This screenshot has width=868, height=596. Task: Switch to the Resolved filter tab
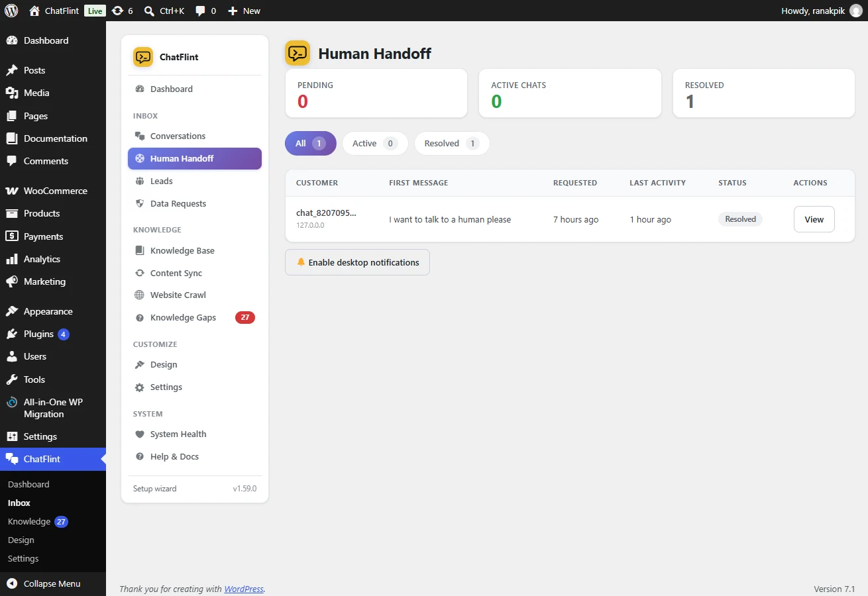[x=452, y=143]
